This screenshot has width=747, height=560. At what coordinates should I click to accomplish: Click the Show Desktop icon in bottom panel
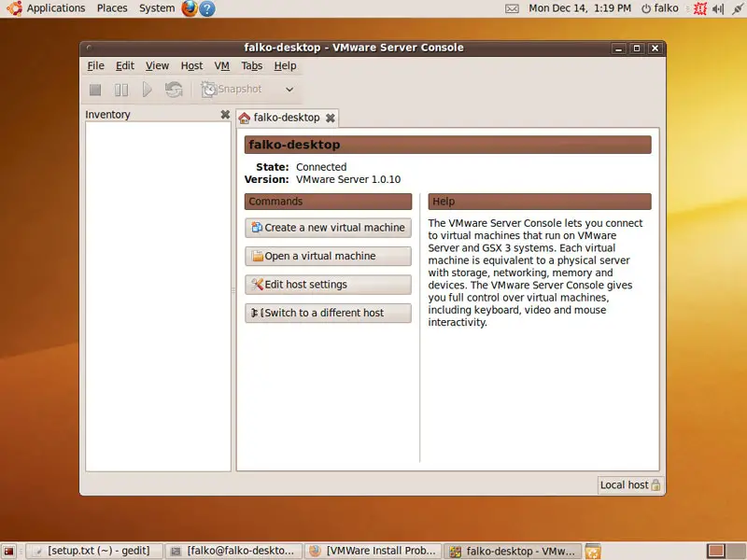pos(8,552)
